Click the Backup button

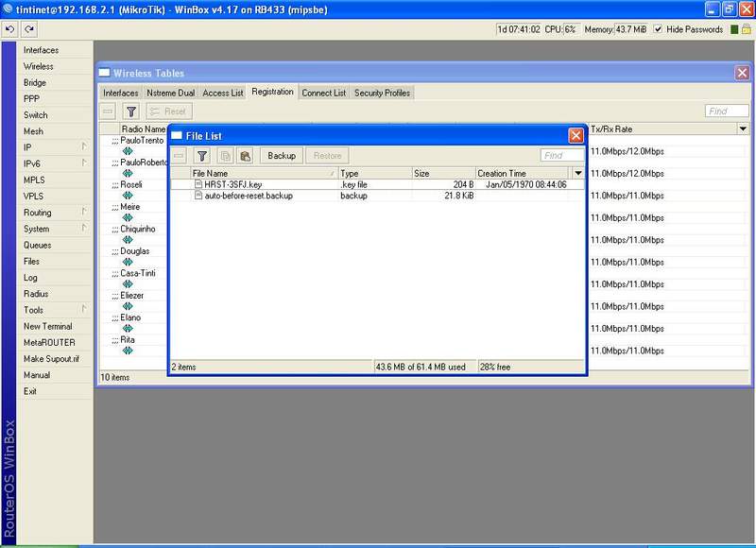tap(282, 156)
